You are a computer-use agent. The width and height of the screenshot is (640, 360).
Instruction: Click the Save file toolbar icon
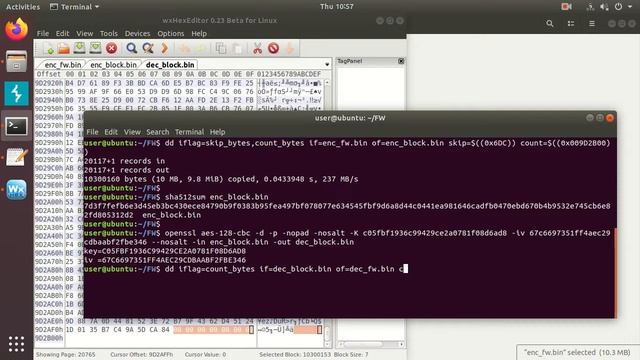pyautogui.click(x=79, y=48)
